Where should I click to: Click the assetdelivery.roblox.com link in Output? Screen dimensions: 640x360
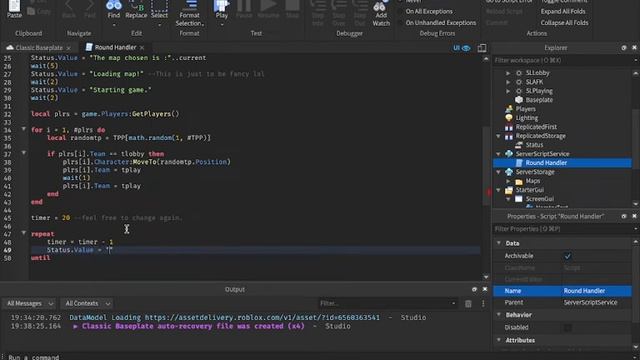[262, 317]
